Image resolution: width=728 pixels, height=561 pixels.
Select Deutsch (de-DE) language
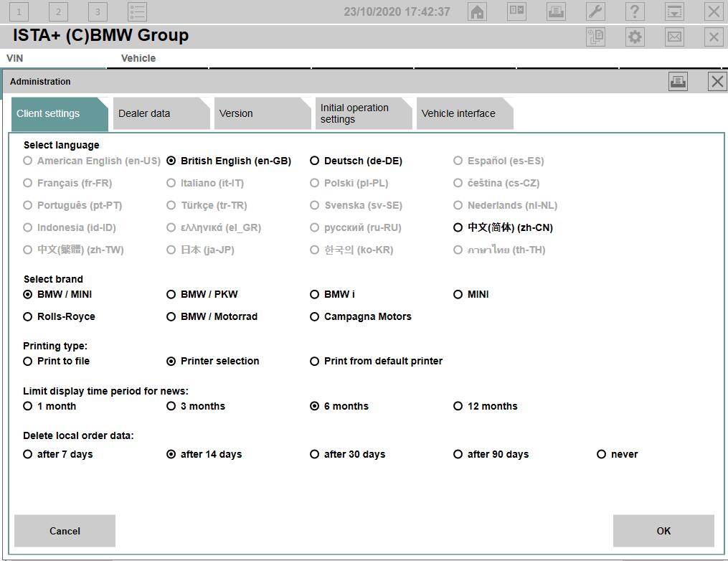pyautogui.click(x=314, y=161)
